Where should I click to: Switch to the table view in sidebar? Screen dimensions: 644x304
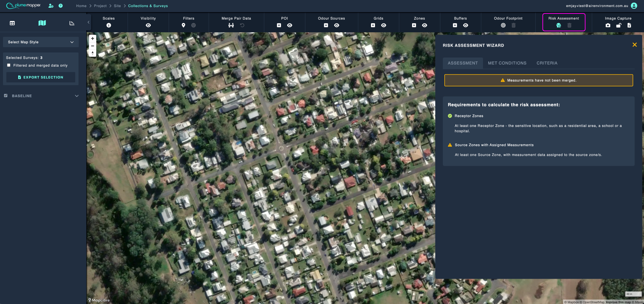12,23
